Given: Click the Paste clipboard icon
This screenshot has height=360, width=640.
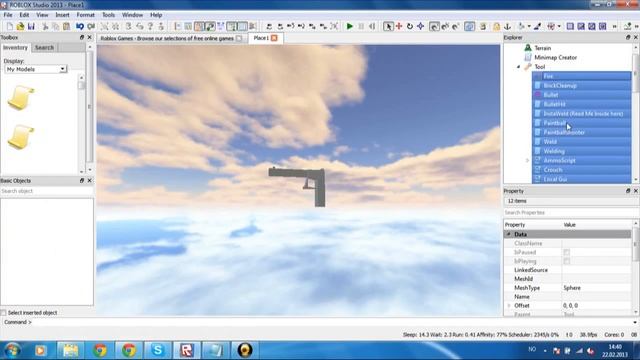Looking at the screenshot, I should coord(66,27).
